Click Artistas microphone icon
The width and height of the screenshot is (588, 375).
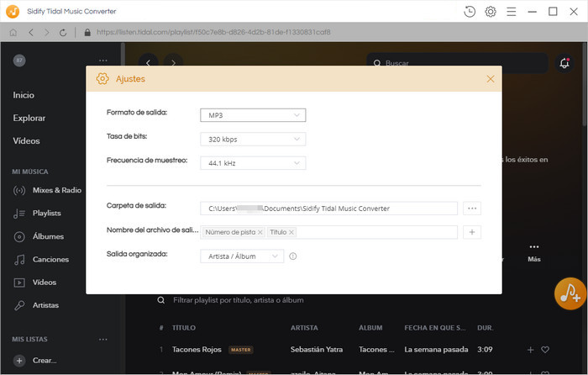19,305
